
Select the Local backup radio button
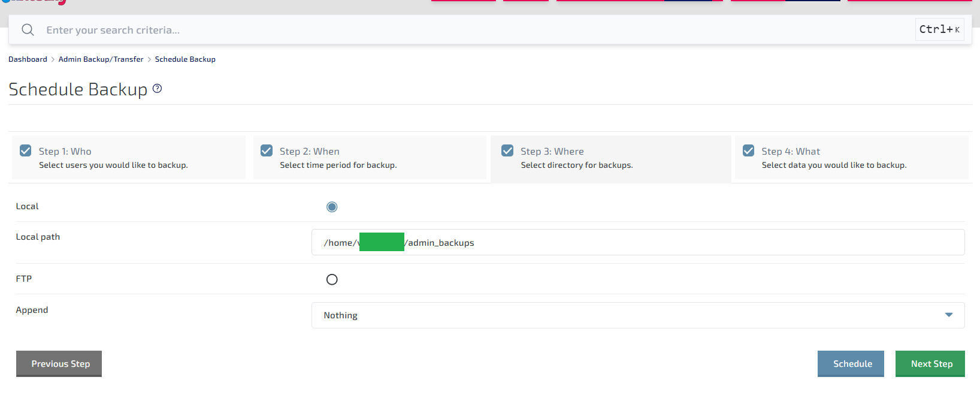332,207
